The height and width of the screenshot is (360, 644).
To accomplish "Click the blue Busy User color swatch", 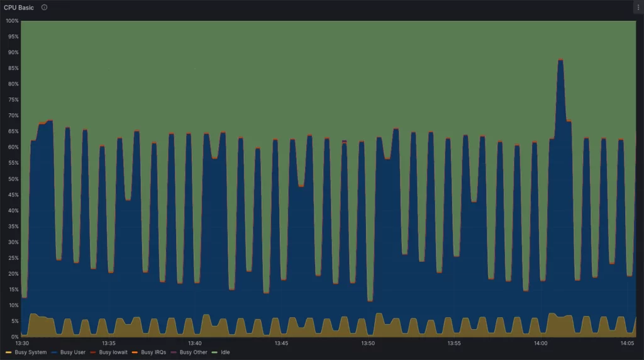I will [x=55, y=352].
